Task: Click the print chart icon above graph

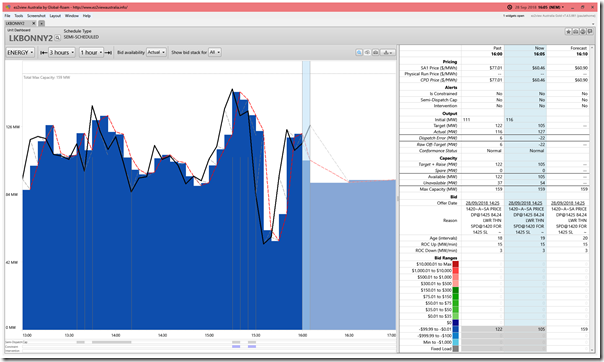Action: [375, 52]
